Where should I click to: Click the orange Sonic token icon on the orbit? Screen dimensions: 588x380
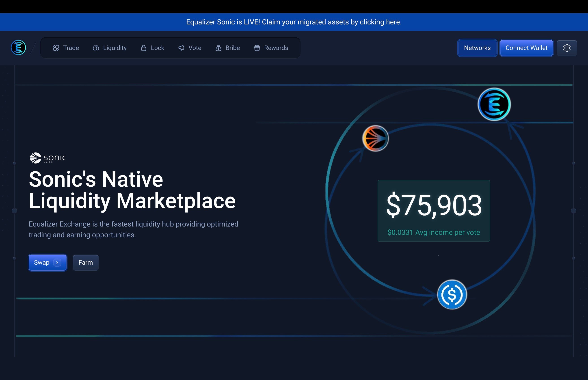tap(375, 138)
